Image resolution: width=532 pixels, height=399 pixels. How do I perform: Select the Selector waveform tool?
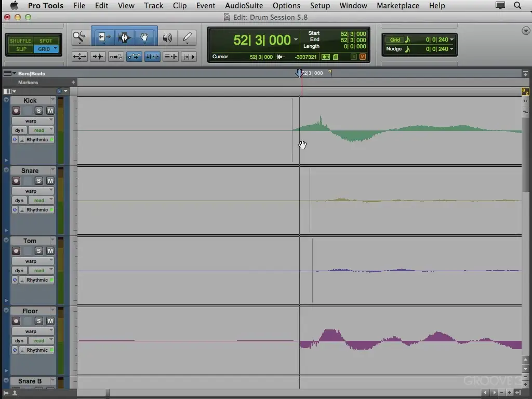[x=124, y=37]
